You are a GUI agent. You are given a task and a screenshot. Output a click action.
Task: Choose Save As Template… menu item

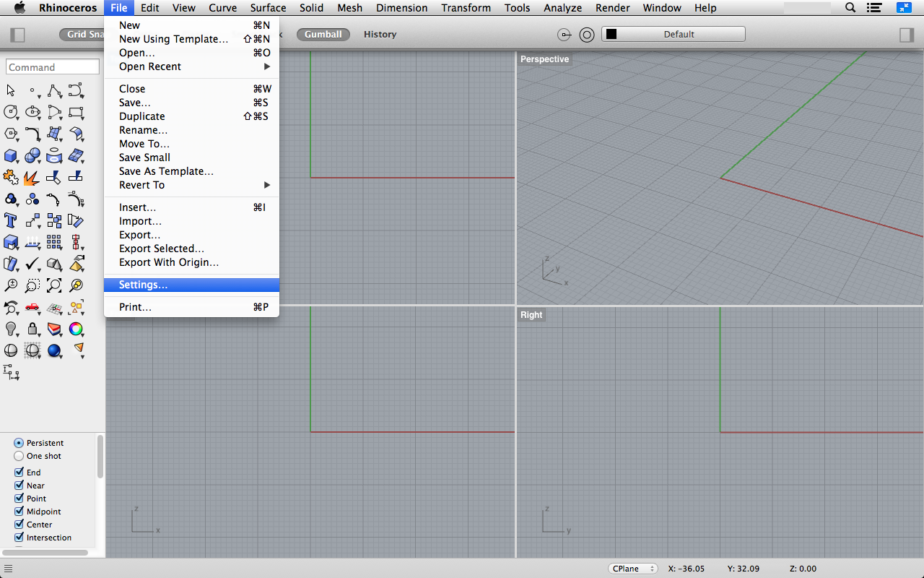pos(191,171)
